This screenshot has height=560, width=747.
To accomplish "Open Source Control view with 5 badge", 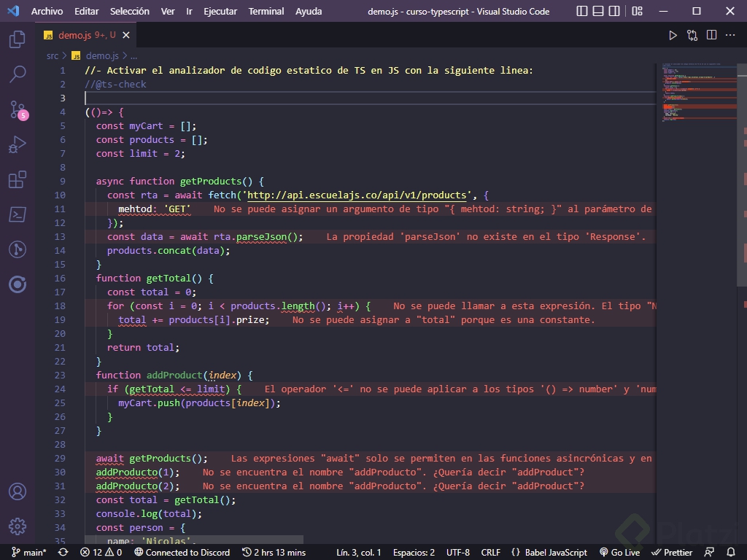I will pos(18,109).
